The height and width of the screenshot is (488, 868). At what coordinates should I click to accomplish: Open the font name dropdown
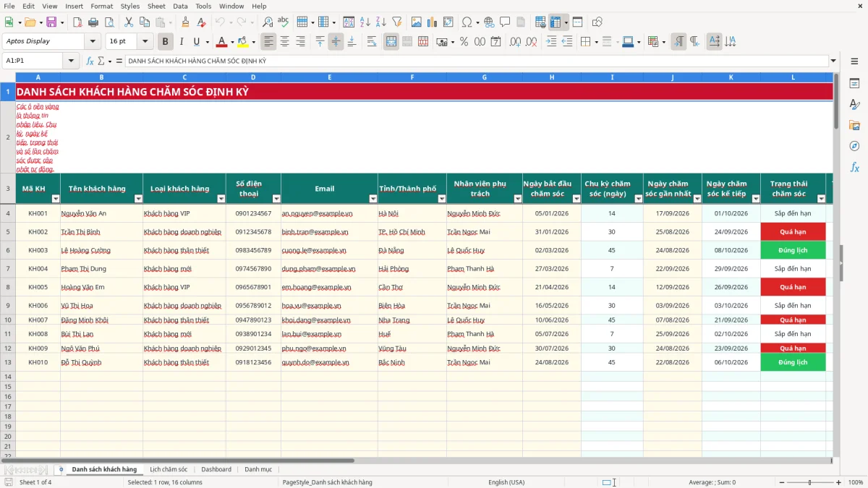point(92,41)
